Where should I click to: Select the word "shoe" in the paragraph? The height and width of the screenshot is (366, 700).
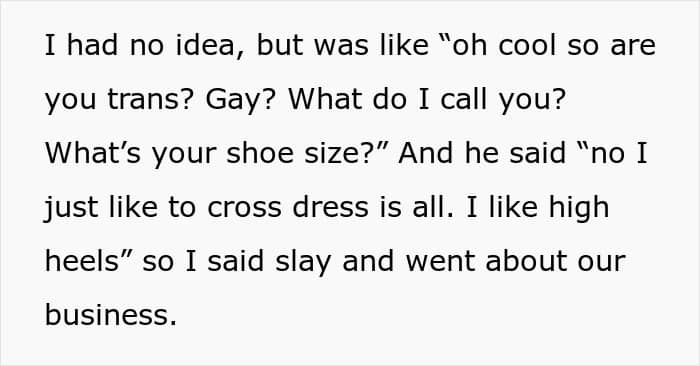coord(259,153)
